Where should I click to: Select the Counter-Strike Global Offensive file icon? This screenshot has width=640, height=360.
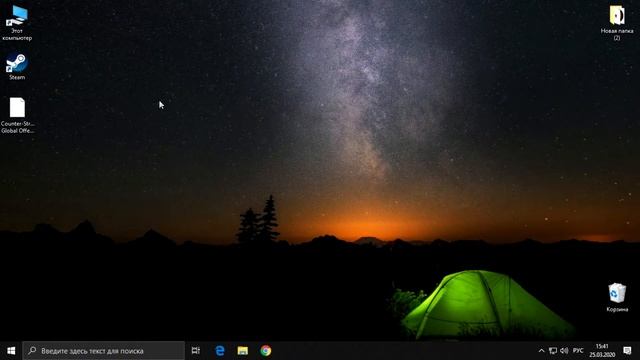(x=17, y=115)
